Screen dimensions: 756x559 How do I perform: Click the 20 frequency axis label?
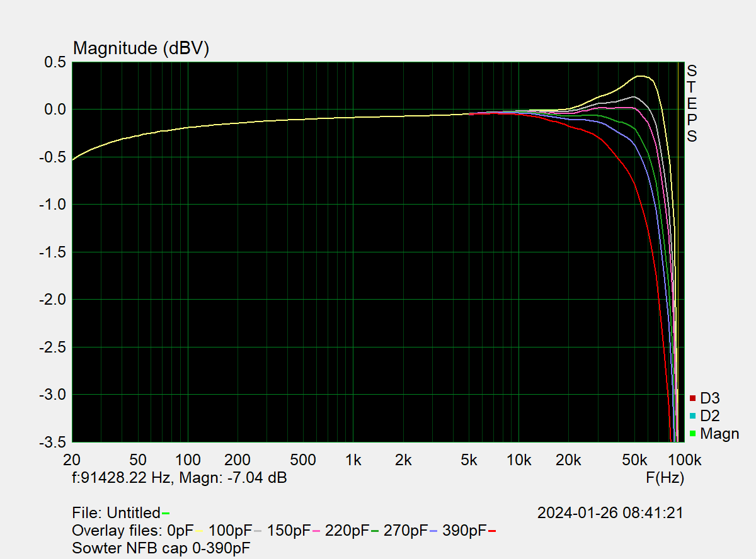click(72, 460)
